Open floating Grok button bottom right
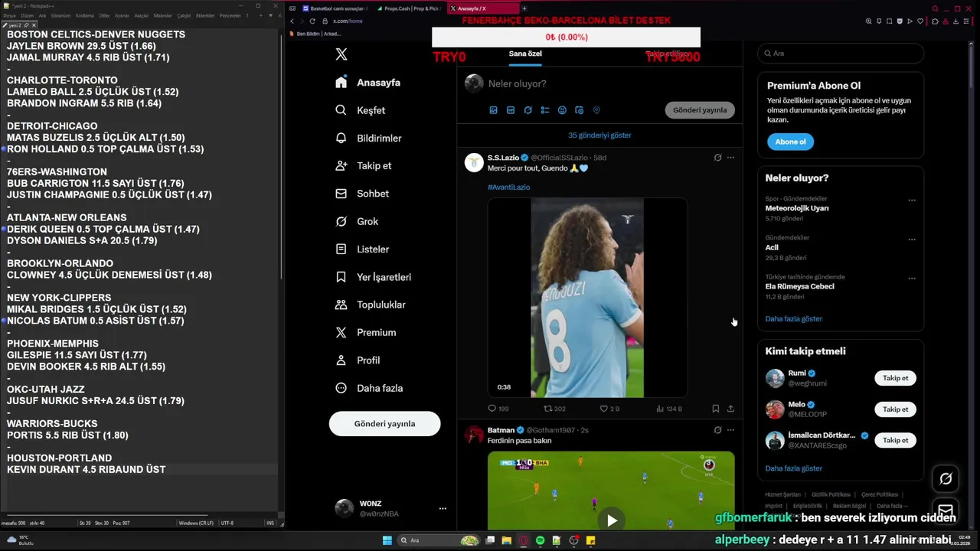 click(x=946, y=479)
